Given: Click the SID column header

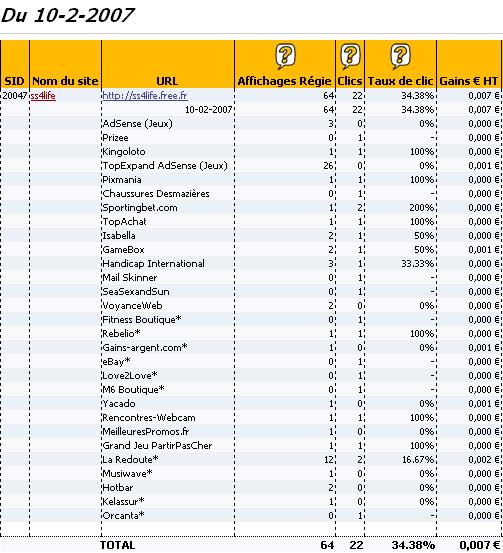Looking at the screenshot, I should point(14,81).
